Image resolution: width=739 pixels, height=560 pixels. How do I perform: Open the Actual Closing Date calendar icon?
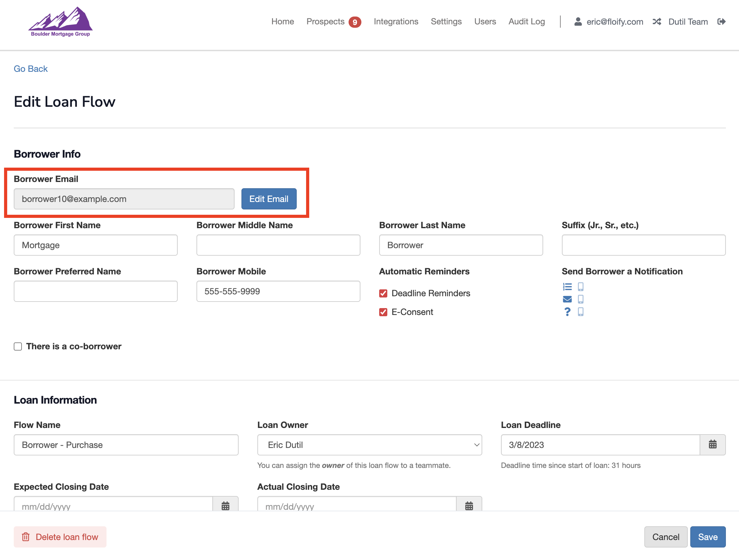point(469,506)
